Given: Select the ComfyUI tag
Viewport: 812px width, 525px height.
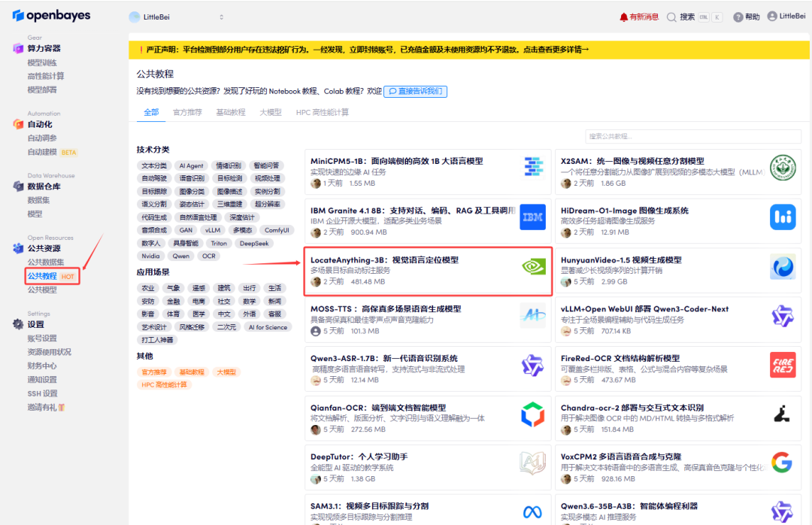Looking at the screenshot, I should coord(277,230).
